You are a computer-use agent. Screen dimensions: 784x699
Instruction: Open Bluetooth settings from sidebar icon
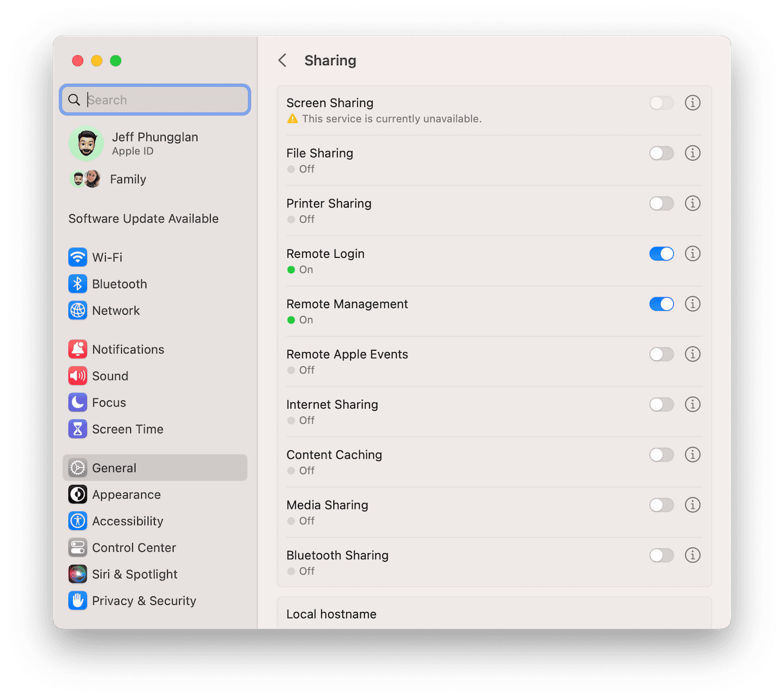point(77,284)
